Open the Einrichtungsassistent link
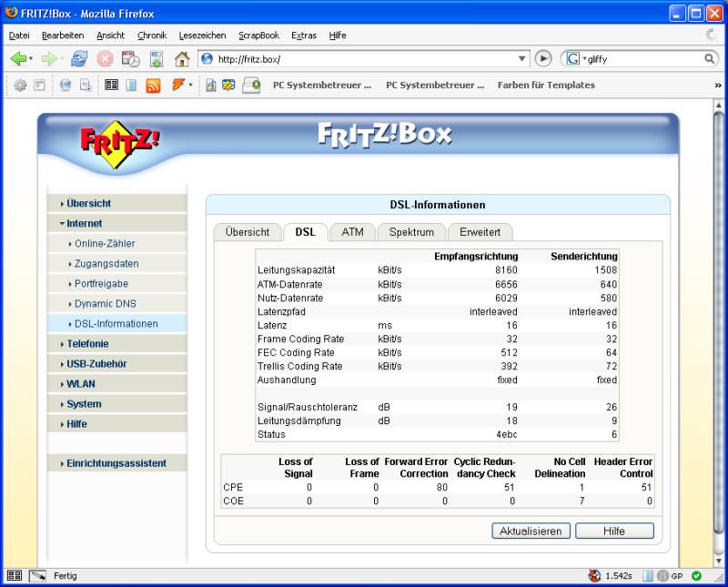This screenshot has height=587, width=728. [116, 463]
